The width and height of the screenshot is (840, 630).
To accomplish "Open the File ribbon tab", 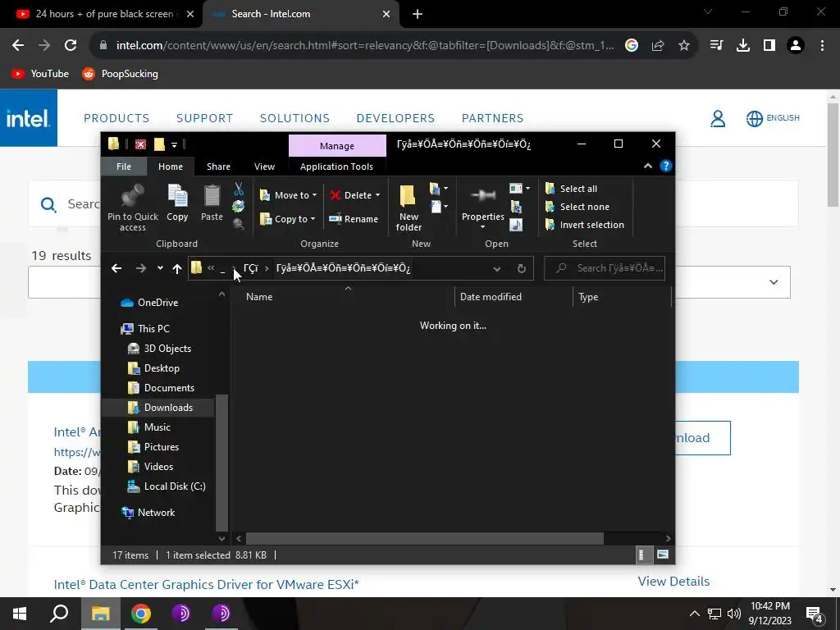I will pos(124,167).
